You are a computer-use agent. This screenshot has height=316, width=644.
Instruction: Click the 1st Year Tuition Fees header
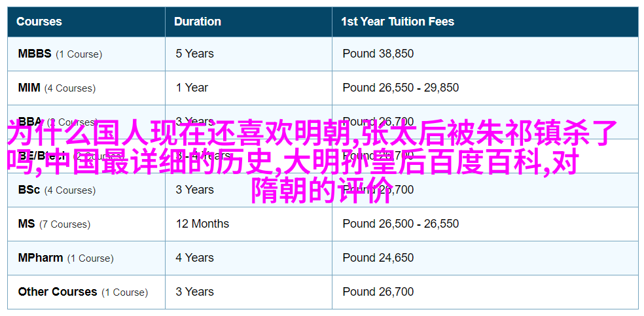point(397,22)
